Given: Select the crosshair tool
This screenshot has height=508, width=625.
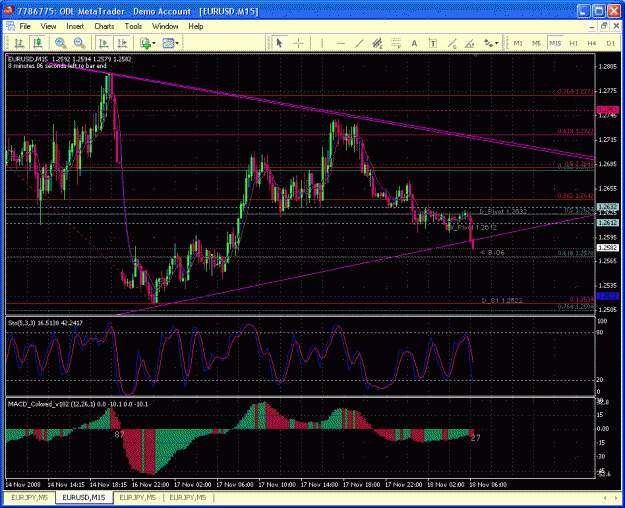Looking at the screenshot, I should click(298, 43).
